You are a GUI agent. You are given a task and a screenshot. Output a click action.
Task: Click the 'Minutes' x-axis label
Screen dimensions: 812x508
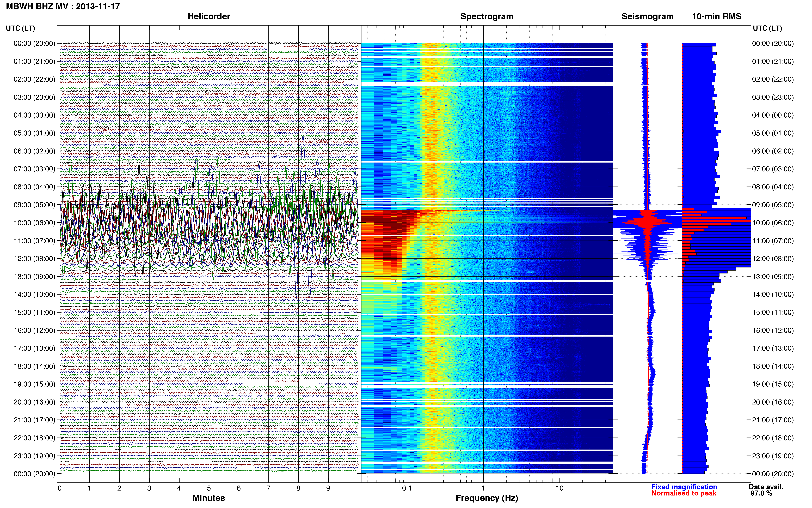[209, 498]
